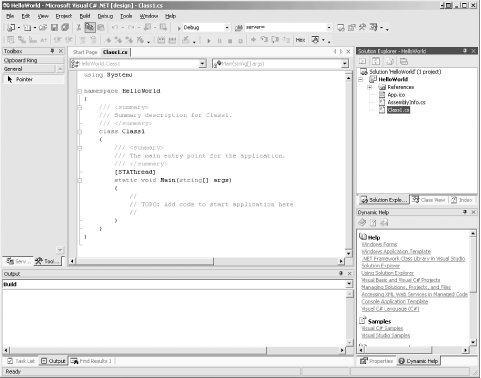Open the Console Application Template link
Screen dimensions: 481x378
(395, 301)
